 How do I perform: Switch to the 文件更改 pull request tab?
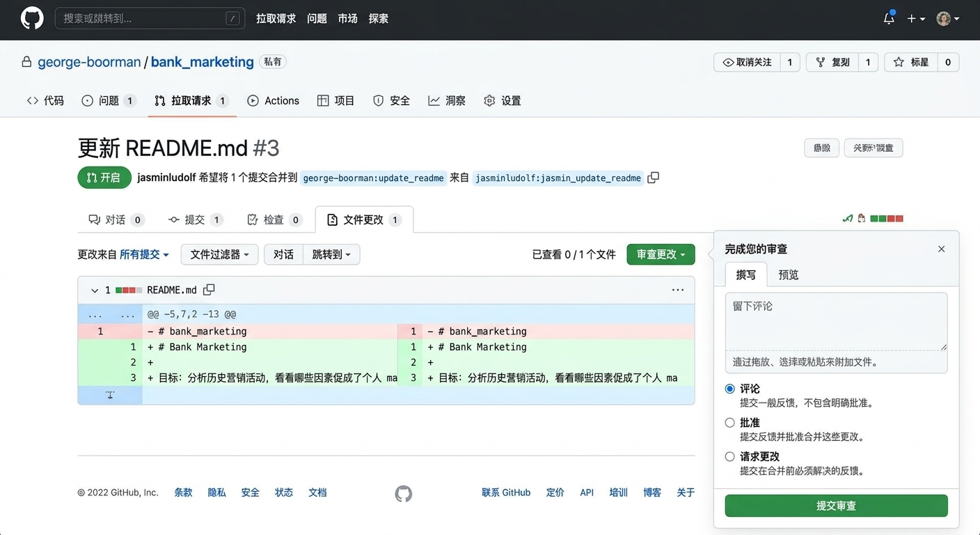tap(364, 219)
